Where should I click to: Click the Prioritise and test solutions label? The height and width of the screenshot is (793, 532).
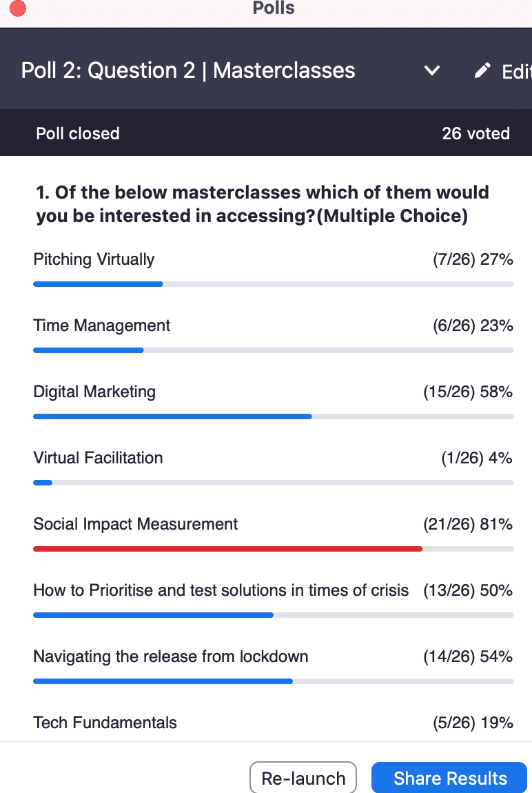coord(221,590)
